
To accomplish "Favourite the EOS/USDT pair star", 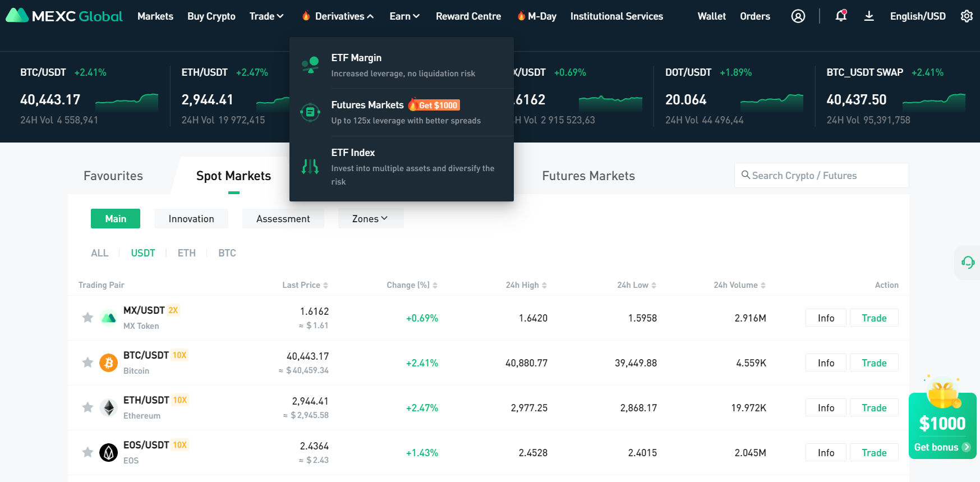I will tap(88, 452).
